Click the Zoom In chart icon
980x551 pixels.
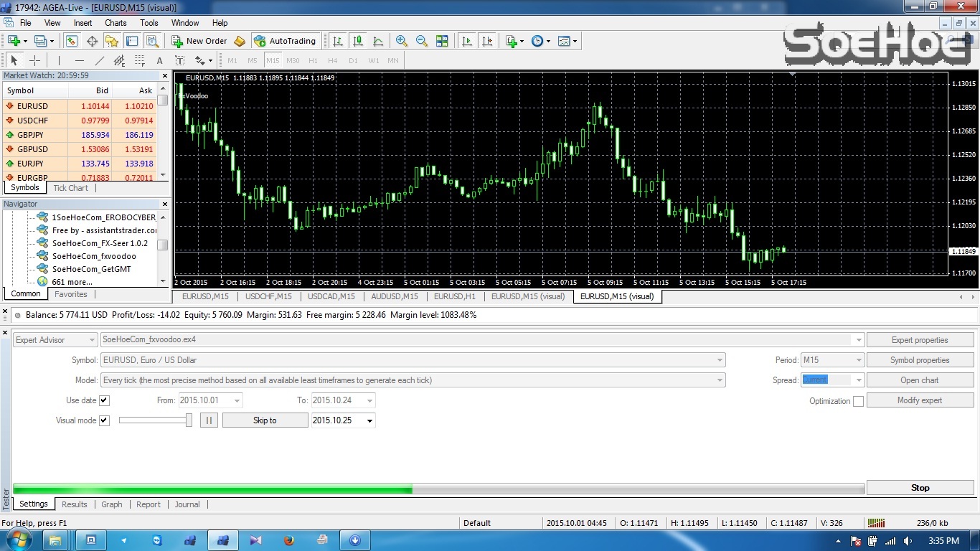pyautogui.click(x=402, y=41)
